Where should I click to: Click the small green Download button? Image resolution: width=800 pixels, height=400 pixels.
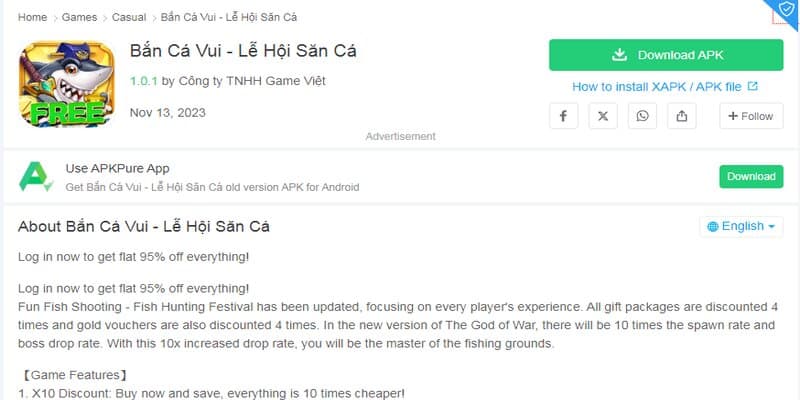tap(751, 177)
